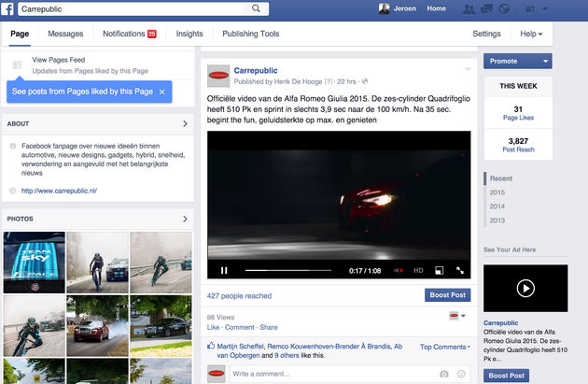The height and width of the screenshot is (384, 588).
Task: Click the video pop-out window icon
Action: (x=439, y=270)
